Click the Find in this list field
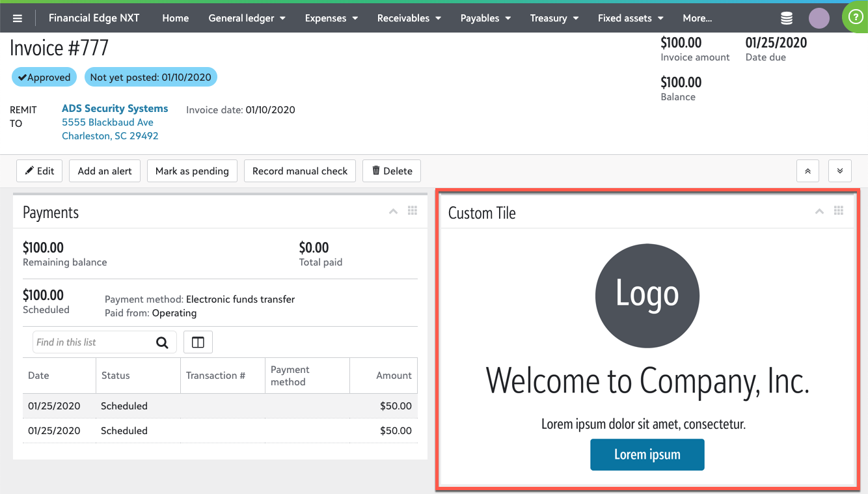The image size is (868, 494). [x=91, y=342]
